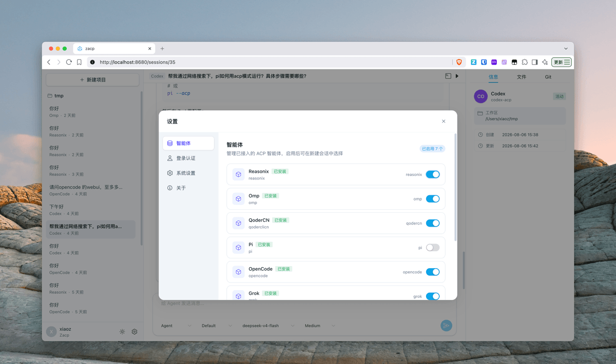
Task: Open the Bitwarden extension icon
Action: pos(484,62)
